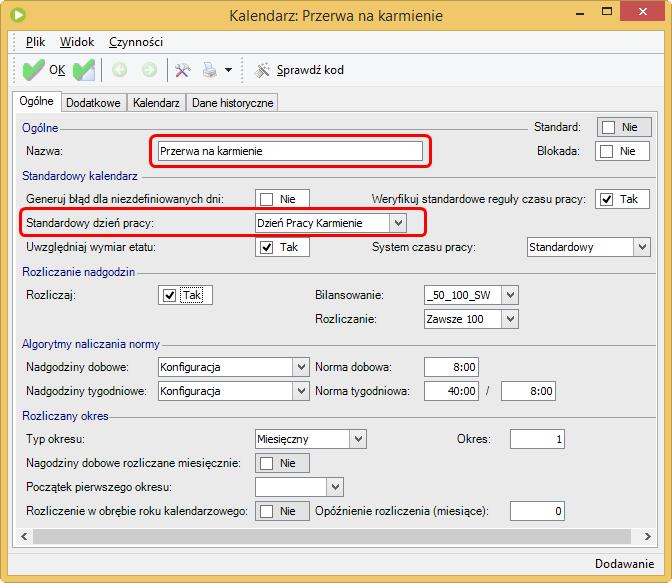Open the Plik menu
Viewport: 672px width, 583px height.
[35, 42]
